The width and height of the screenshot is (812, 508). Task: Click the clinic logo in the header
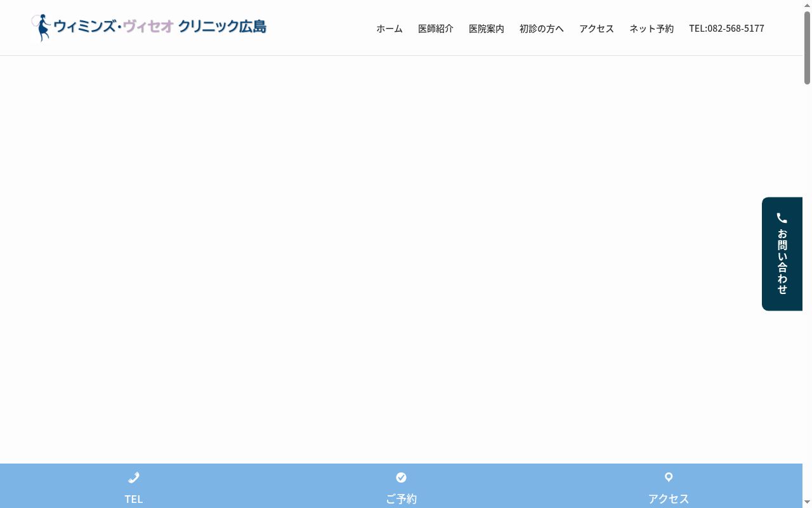149,27
